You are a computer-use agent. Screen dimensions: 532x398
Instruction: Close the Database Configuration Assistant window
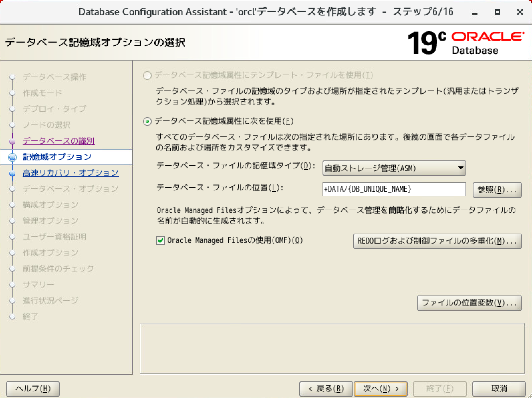tap(520, 12)
